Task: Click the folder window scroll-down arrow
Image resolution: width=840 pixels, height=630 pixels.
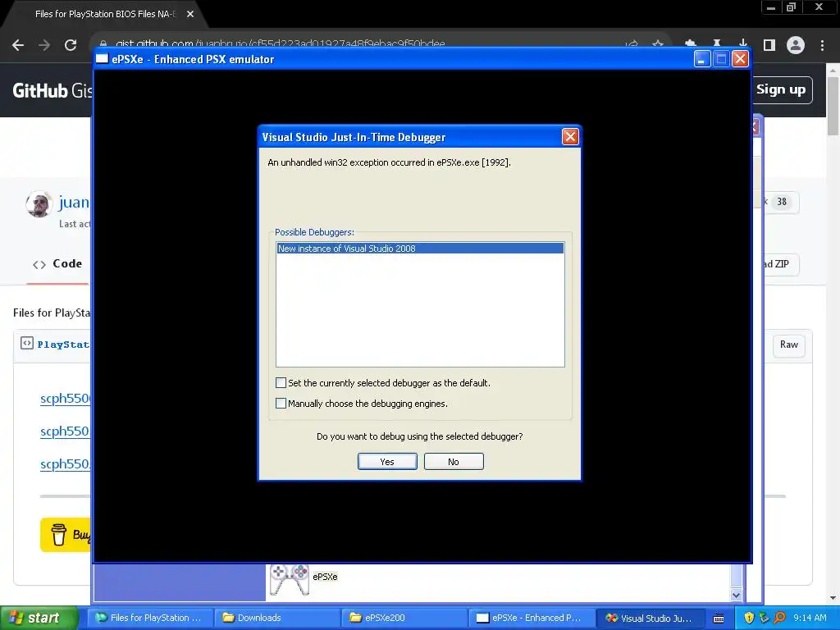Action: 736,595
